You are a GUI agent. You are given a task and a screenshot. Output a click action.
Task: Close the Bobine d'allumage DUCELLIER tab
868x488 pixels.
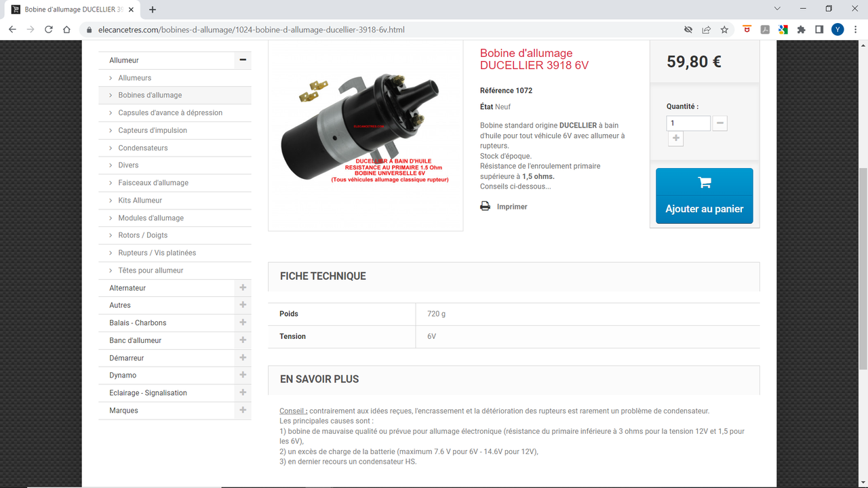point(131,9)
